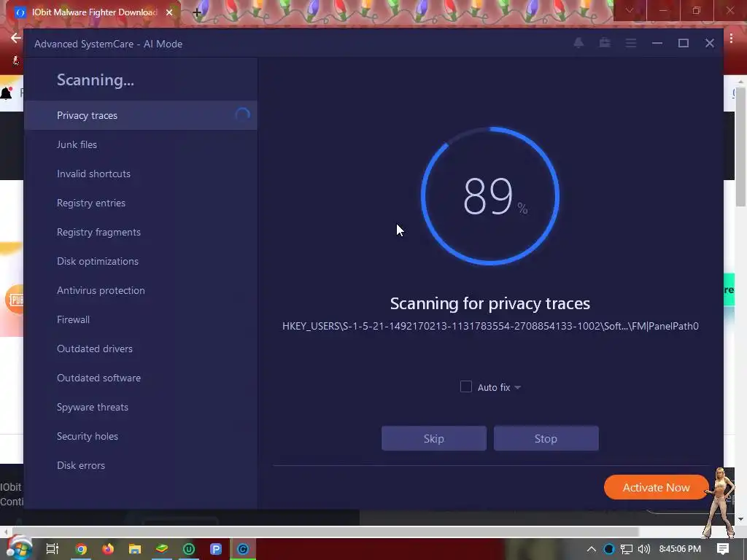Select Junk files in the scan list

[141, 144]
